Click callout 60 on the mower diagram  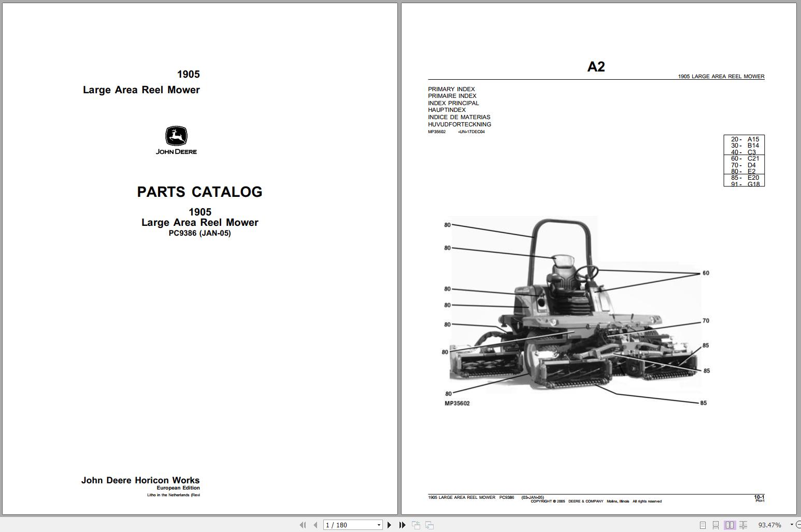coord(706,273)
